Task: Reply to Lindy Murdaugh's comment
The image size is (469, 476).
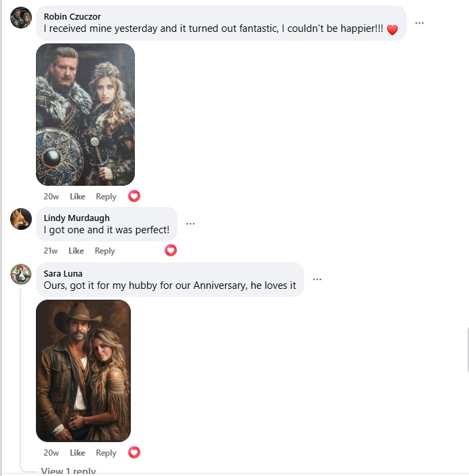Action: (104, 251)
